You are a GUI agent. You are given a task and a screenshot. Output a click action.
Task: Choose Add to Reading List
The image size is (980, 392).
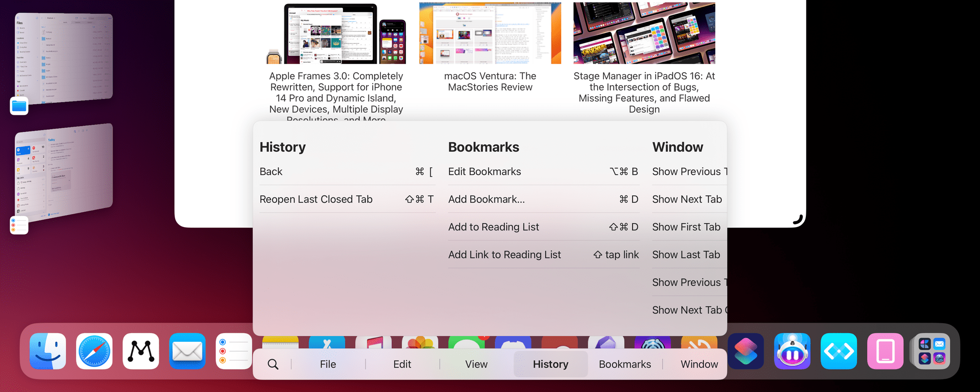(x=544, y=227)
